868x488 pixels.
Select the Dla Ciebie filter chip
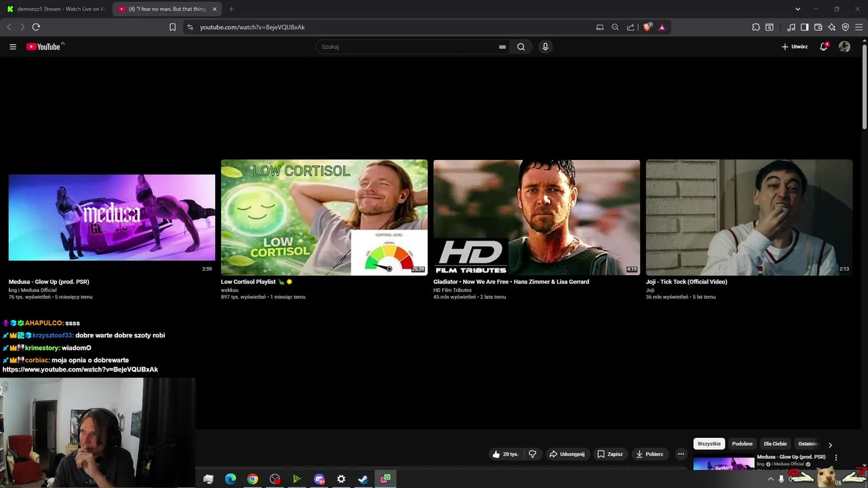coord(775,444)
